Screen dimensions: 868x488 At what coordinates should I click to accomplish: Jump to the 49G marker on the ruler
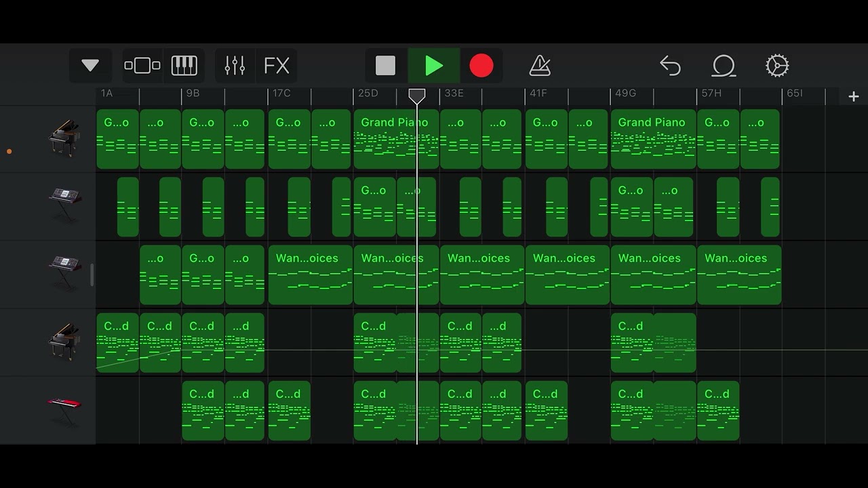pyautogui.click(x=625, y=93)
